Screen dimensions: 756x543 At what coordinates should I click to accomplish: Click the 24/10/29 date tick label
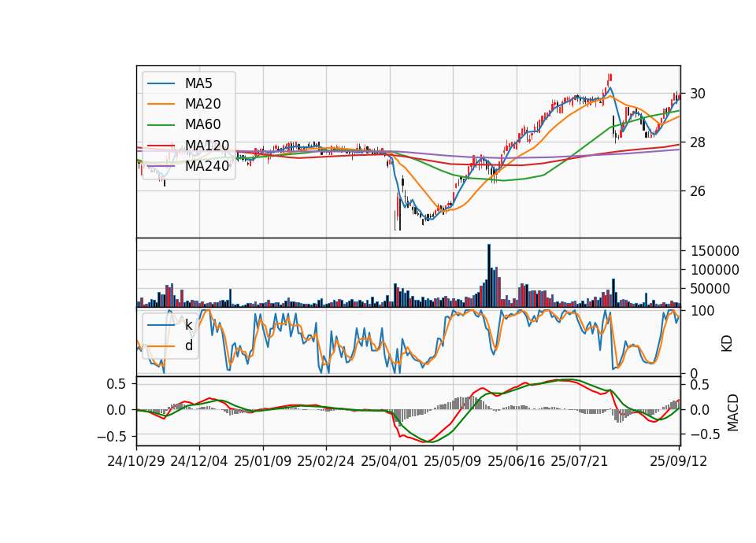tap(136, 461)
